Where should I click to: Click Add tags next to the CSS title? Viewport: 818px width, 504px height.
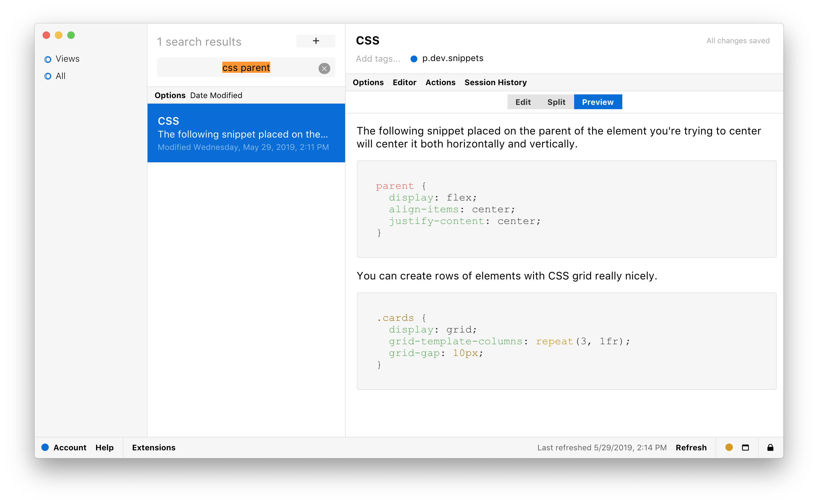click(378, 59)
